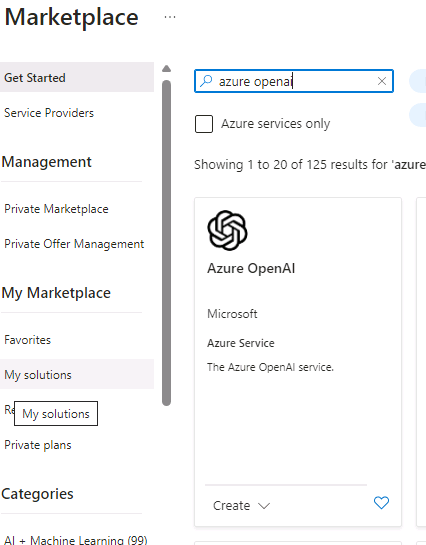
Task: Select My solutions in the sidebar
Action: (77, 375)
